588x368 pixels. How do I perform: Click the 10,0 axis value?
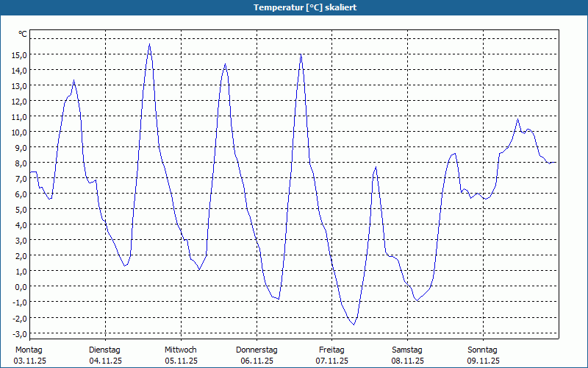[19, 132]
